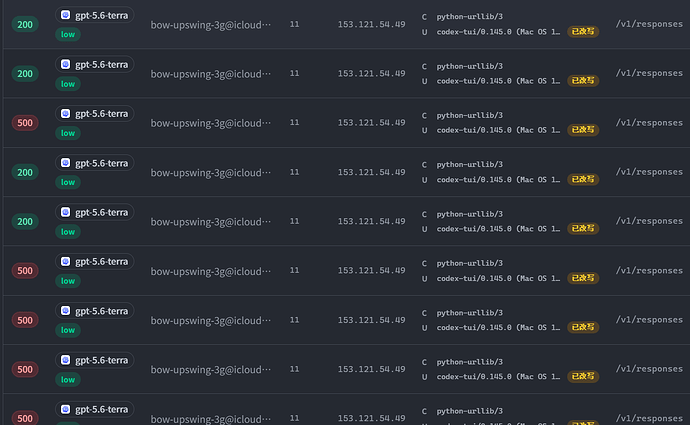Select the yellow 已改写 tag in the third row
The width and height of the screenshot is (690, 425).
click(x=583, y=130)
